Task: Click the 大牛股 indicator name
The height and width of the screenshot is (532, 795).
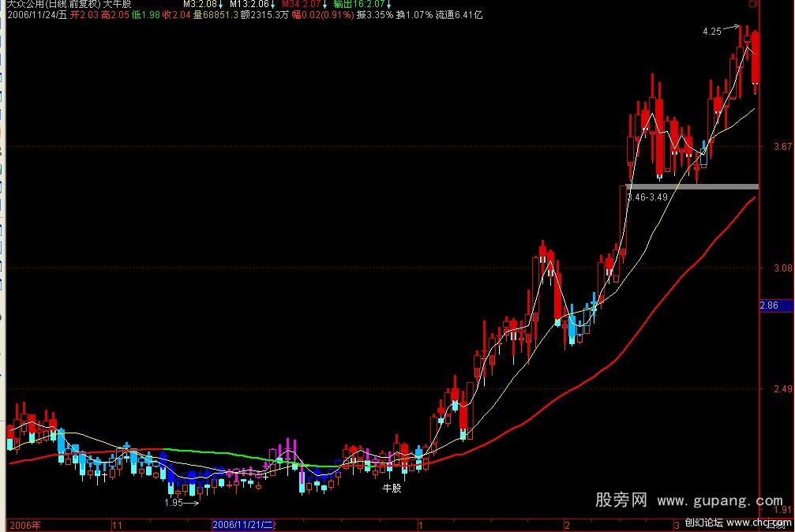Action: coord(117,5)
